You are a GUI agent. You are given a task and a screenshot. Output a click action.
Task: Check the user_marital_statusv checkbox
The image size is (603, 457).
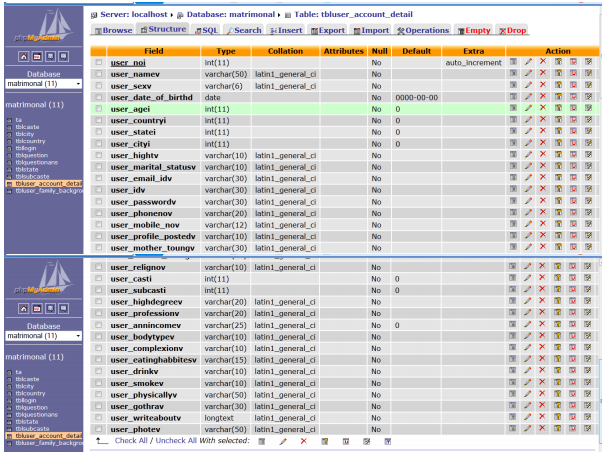point(99,167)
